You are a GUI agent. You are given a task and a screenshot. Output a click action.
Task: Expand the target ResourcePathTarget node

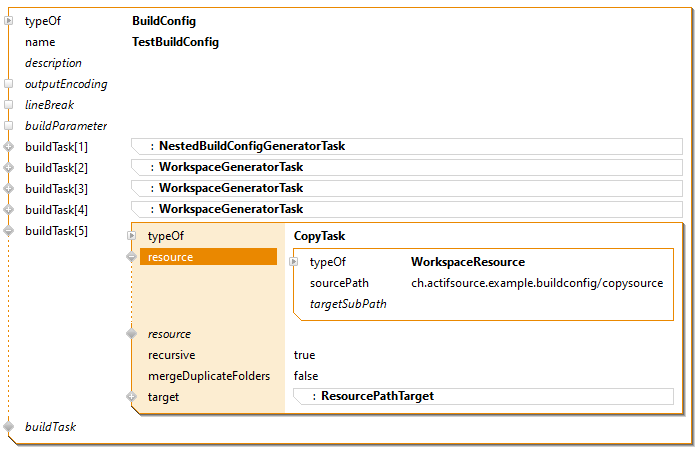[131, 397]
